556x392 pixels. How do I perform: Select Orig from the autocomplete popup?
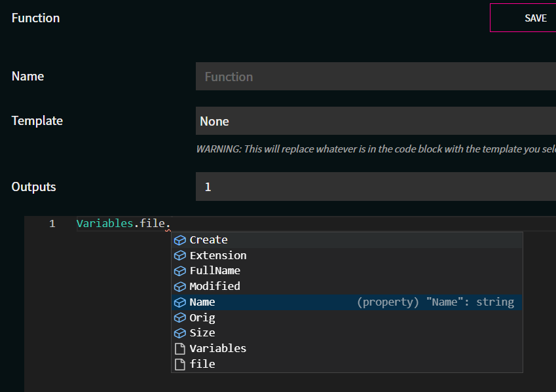coord(347,317)
